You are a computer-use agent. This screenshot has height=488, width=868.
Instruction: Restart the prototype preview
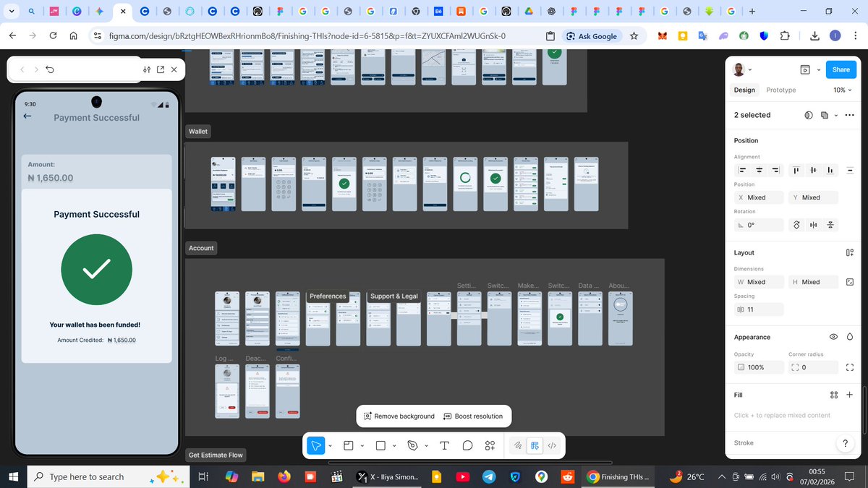click(x=50, y=69)
